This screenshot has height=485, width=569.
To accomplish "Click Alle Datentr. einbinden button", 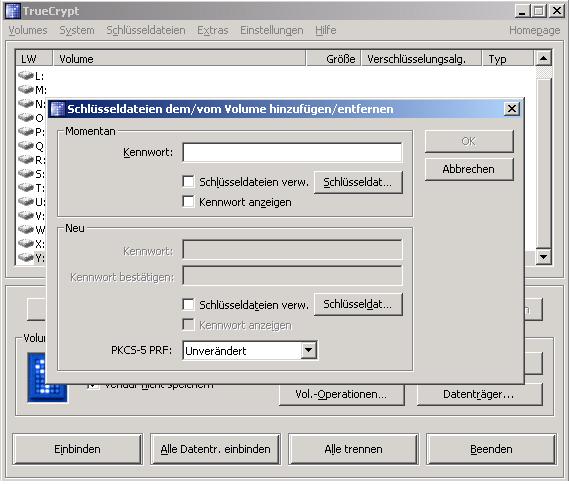I will click(216, 449).
